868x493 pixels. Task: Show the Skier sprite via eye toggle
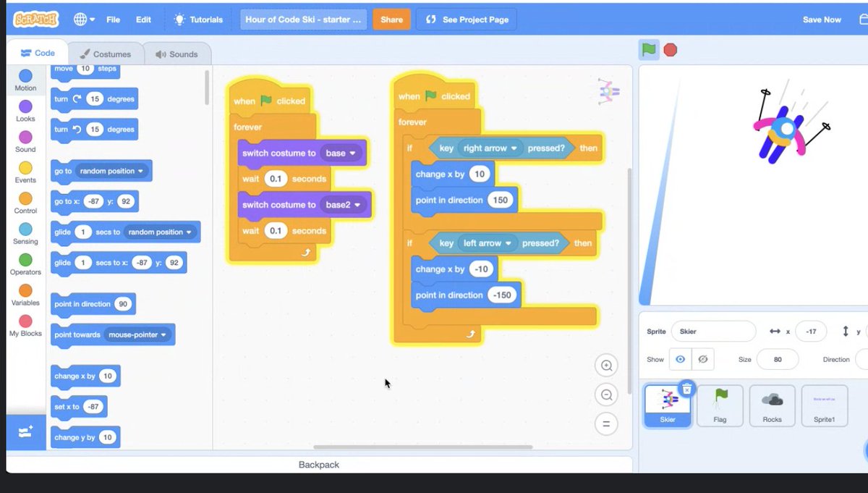680,359
